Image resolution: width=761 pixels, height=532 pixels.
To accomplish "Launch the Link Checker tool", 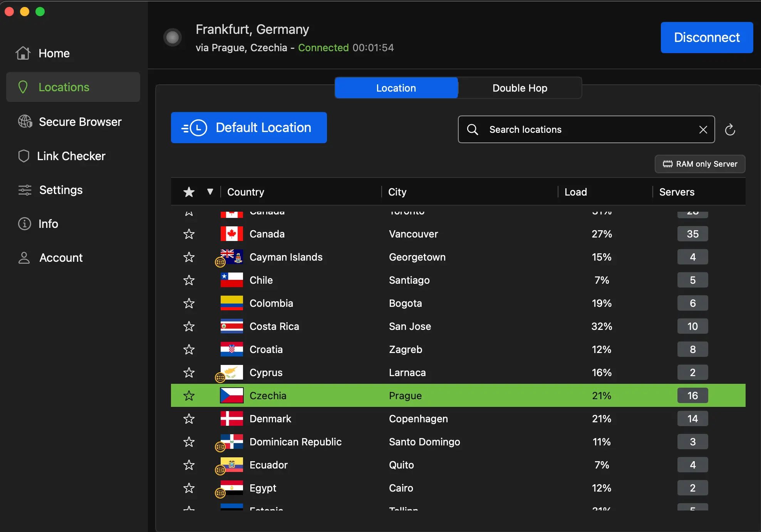I will [71, 156].
